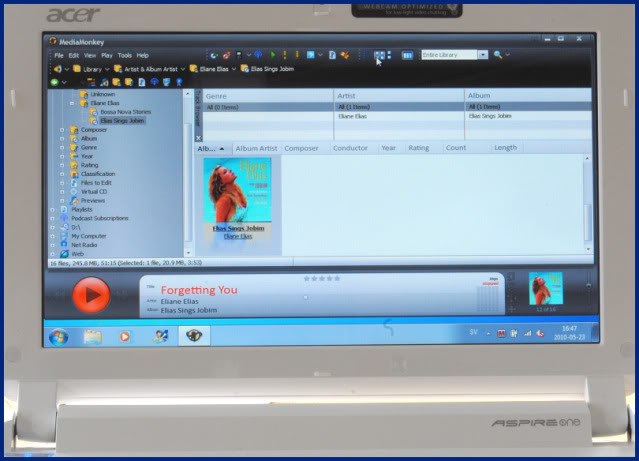639x461 pixels.
Task: Expand the Playlists tree node
Action: point(53,210)
